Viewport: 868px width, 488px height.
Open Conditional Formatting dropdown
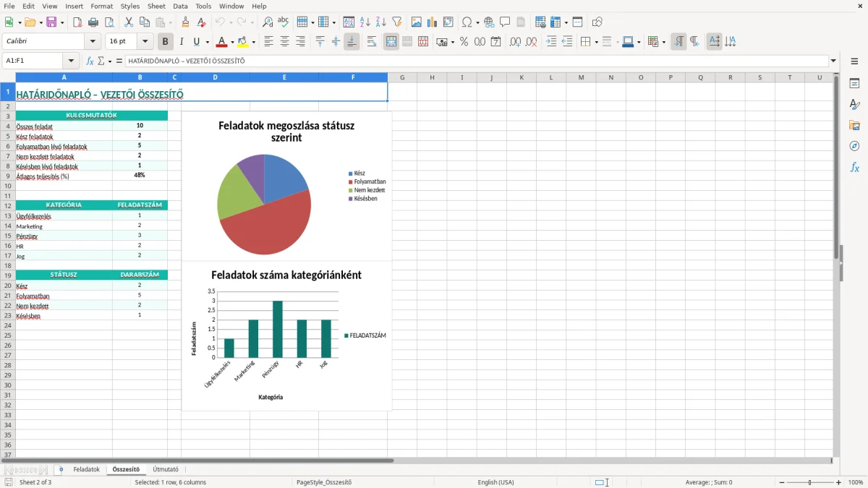[x=663, y=42]
